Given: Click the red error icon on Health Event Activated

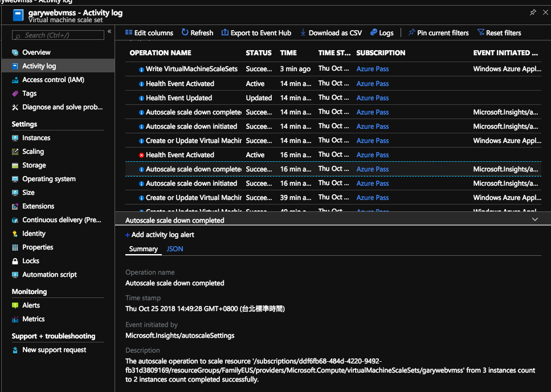Looking at the screenshot, I should click(x=141, y=155).
